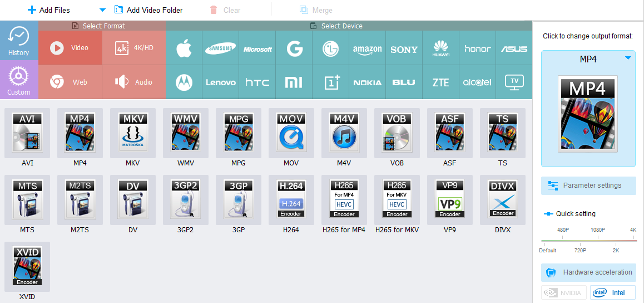644x303 pixels.
Task: Choose Samsung device category
Action: [221, 49]
